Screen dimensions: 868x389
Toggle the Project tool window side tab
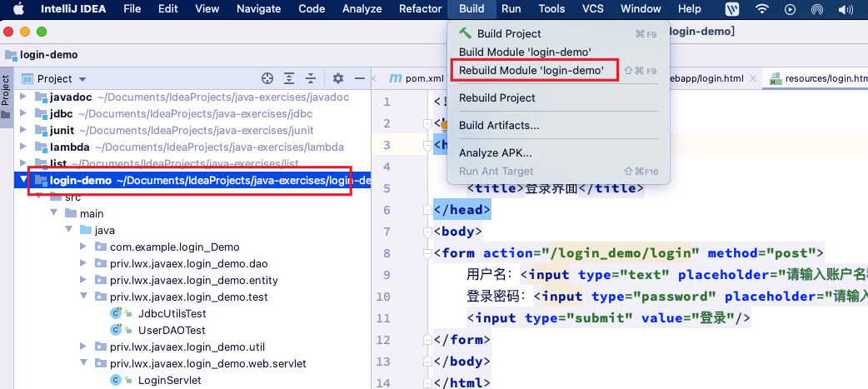(x=6, y=97)
